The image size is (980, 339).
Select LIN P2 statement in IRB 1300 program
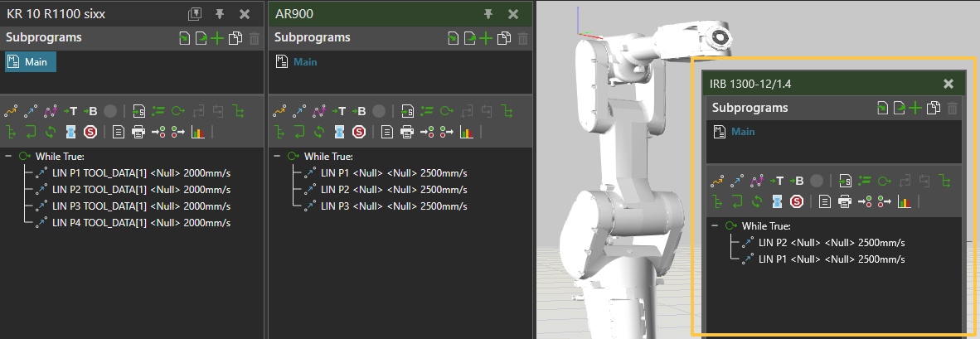(831, 243)
